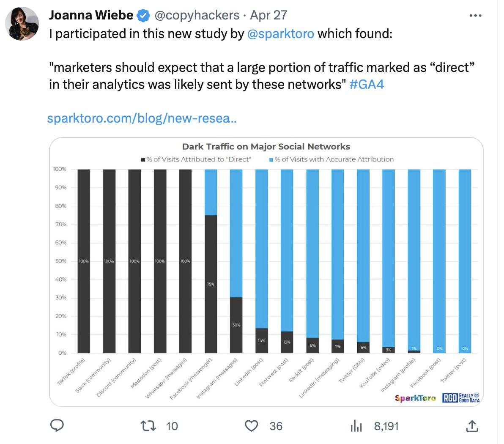Screen dimensions: 504x444
Task: Click the blue verified badge
Action: (x=143, y=16)
